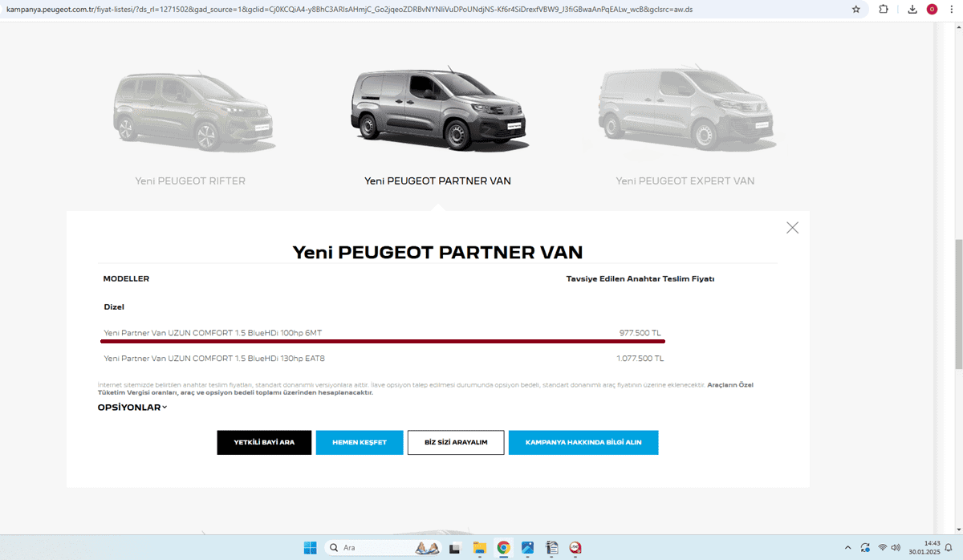Click the YETKİLİ BAYİ ARA button
The height and width of the screenshot is (560, 963).
click(x=264, y=443)
